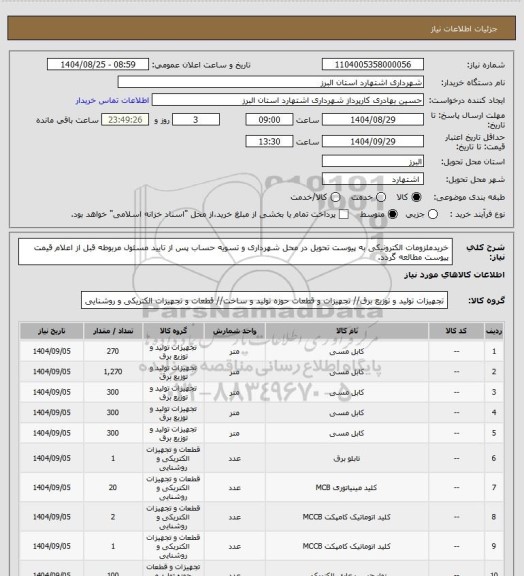Click the ردیف column header
The width and height of the screenshot is (524, 576).
[x=494, y=331]
